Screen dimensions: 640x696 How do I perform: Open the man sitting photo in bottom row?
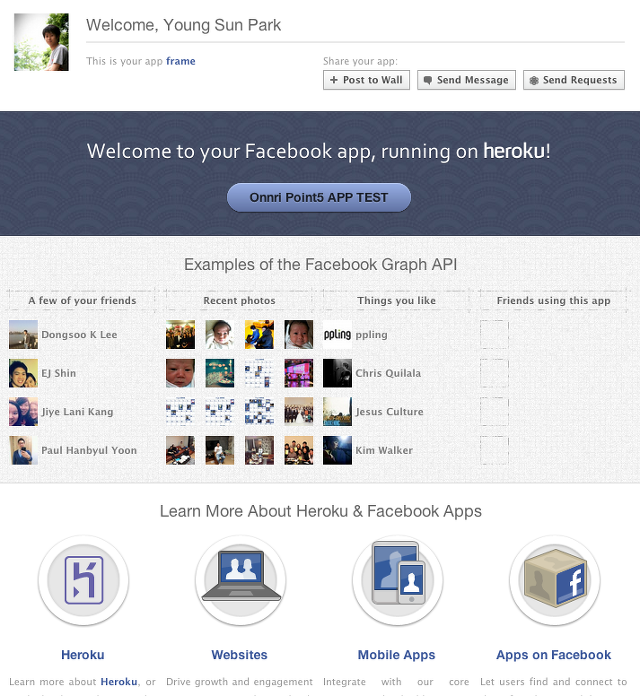(x=220, y=450)
